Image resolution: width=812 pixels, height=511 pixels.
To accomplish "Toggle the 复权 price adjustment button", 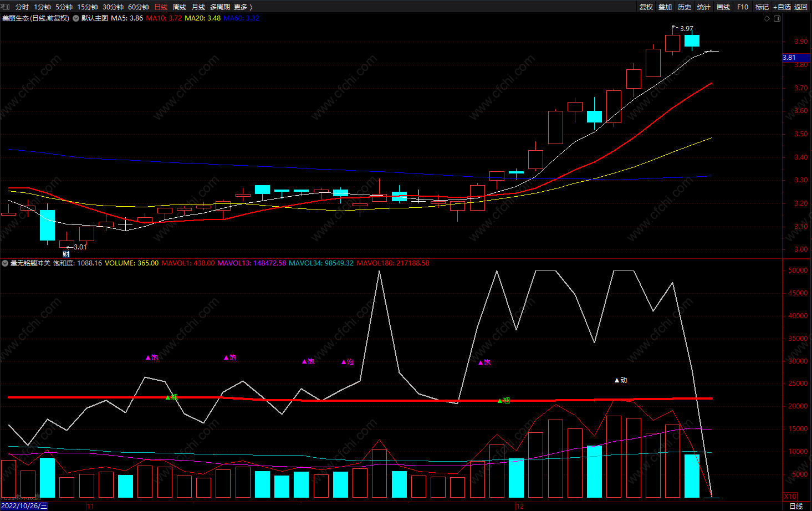I will [646, 7].
